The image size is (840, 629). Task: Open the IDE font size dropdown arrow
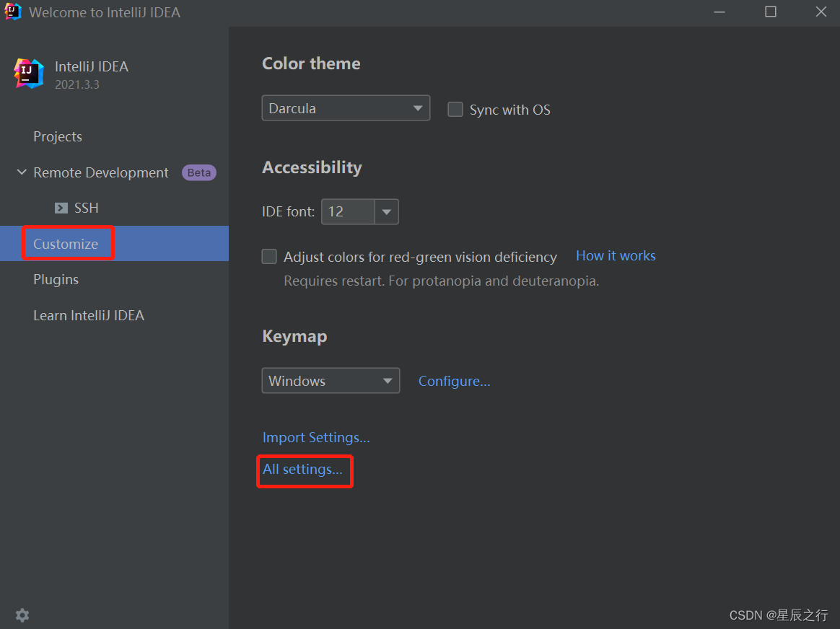tap(386, 211)
